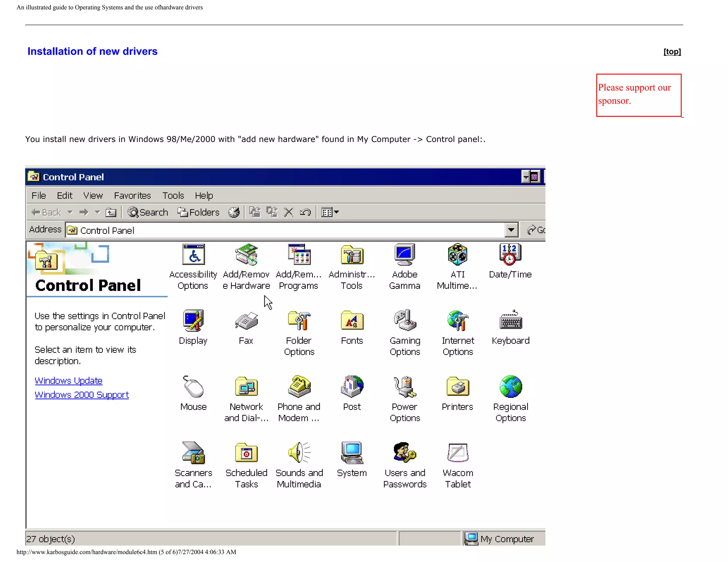
Task: Open Add/Remove Hardware applet
Action: point(246,254)
